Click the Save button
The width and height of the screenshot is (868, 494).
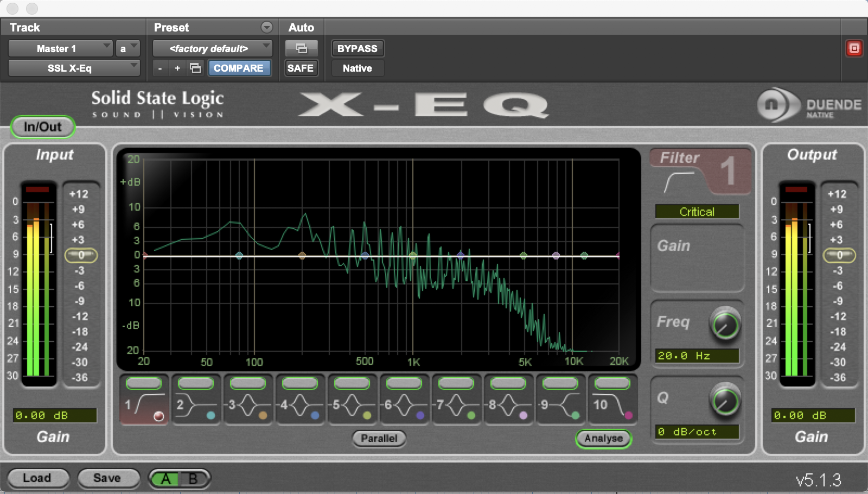tap(107, 478)
